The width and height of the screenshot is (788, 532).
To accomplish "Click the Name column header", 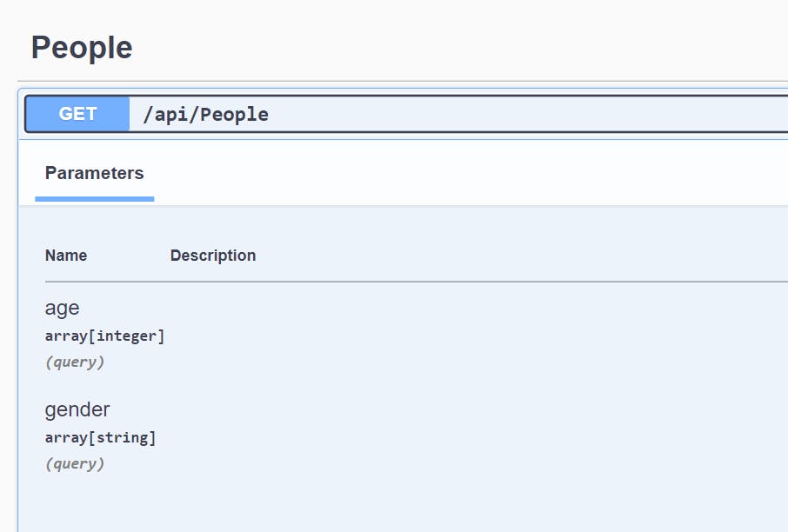I will 66,256.
